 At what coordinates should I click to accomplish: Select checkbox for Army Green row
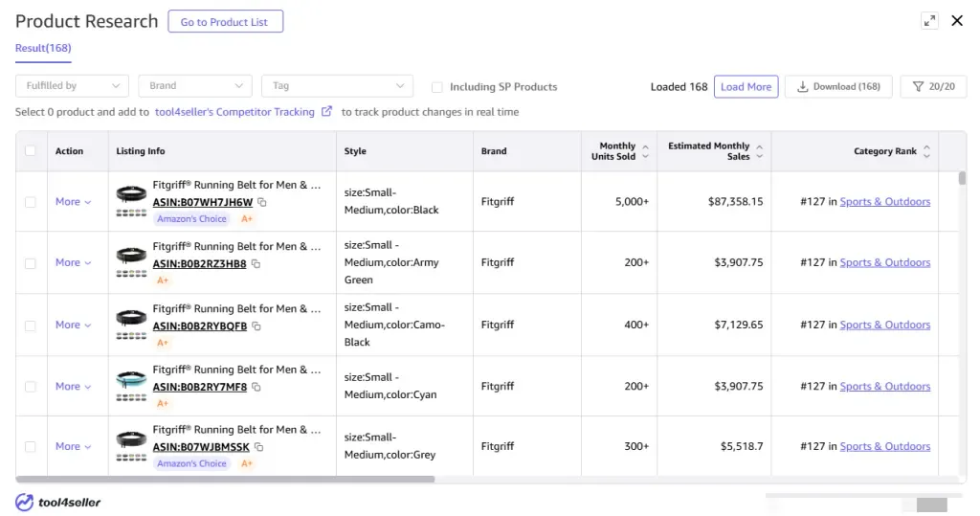[x=30, y=263]
